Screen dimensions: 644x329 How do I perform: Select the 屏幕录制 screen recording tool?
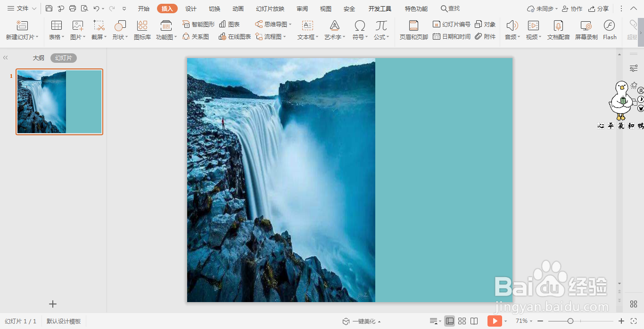coord(586,30)
